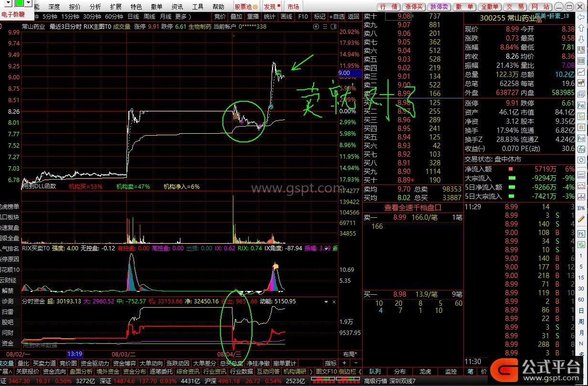588x386 pixels.
Task: Open 查看全速千档盘口 link
Action: 413,208
